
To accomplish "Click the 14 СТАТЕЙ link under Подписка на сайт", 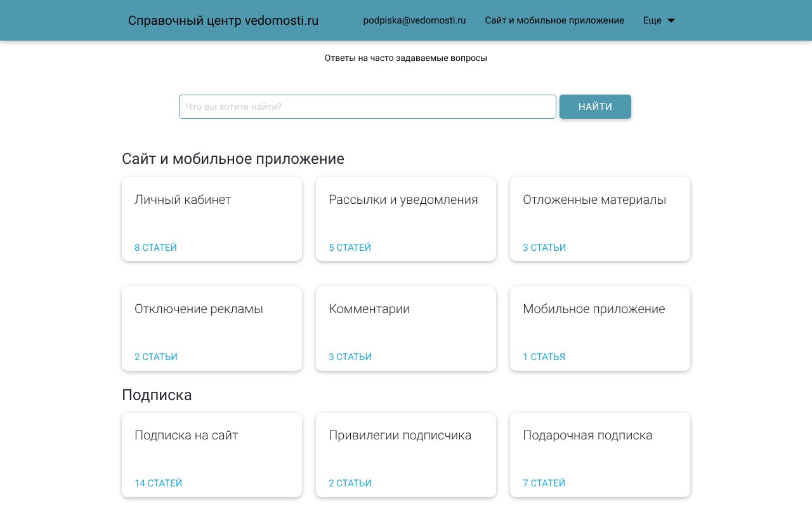I will (x=159, y=483).
